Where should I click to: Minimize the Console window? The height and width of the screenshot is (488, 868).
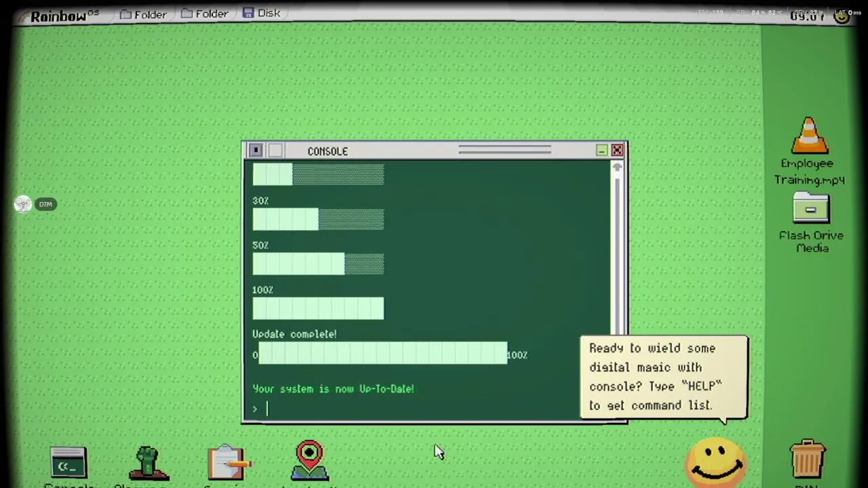tap(601, 150)
